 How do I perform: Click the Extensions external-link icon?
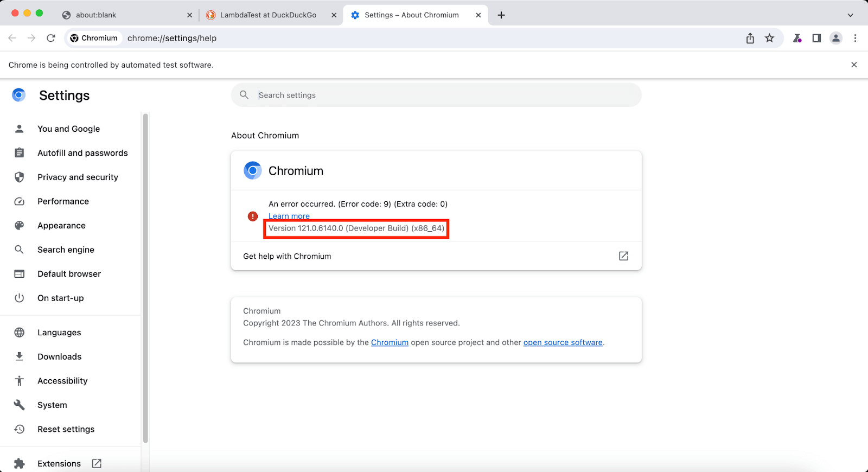[x=97, y=463]
